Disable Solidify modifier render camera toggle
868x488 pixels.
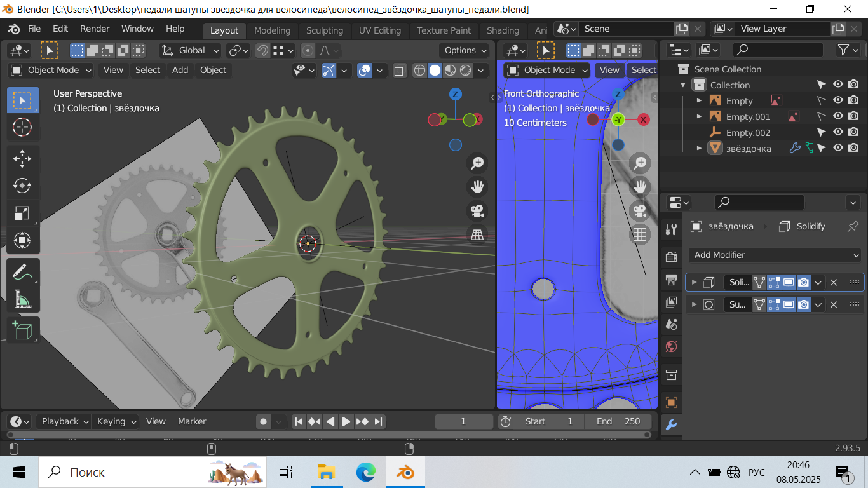[x=804, y=282]
